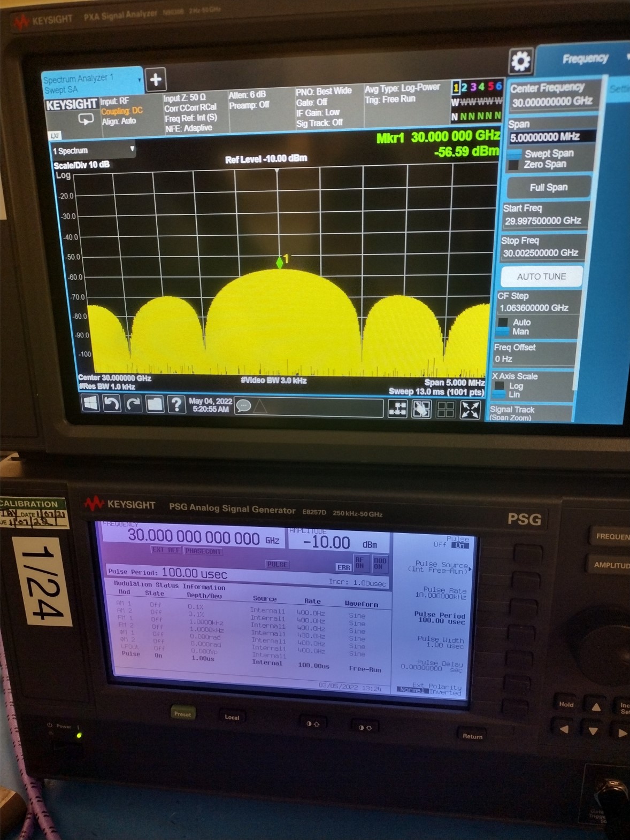Add a new screen with the plus button
The height and width of the screenshot is (840, 630).
(156, 80)
